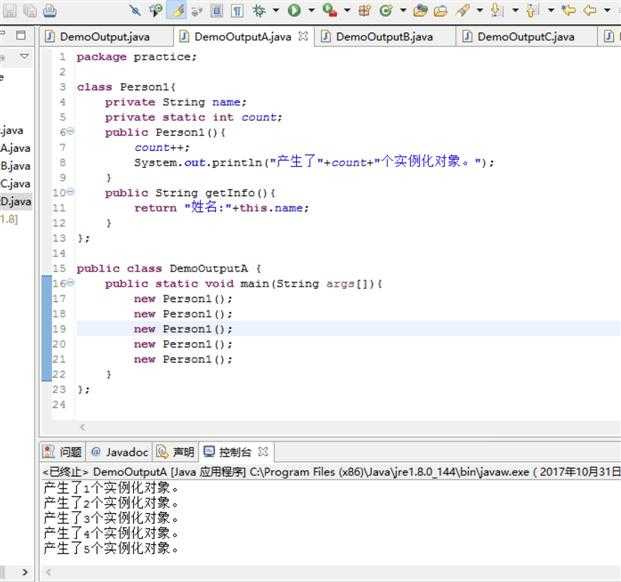Collapse the getInfo method fold marker
This screenshot has width=621, height=582.
pos(70,192)
